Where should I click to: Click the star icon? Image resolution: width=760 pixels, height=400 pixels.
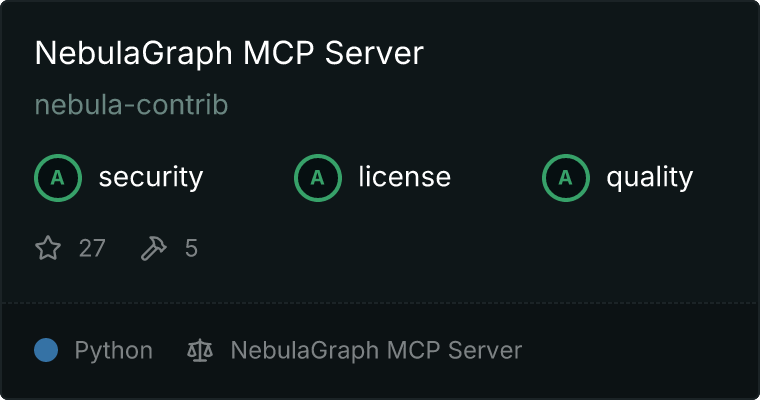[48, 248]
